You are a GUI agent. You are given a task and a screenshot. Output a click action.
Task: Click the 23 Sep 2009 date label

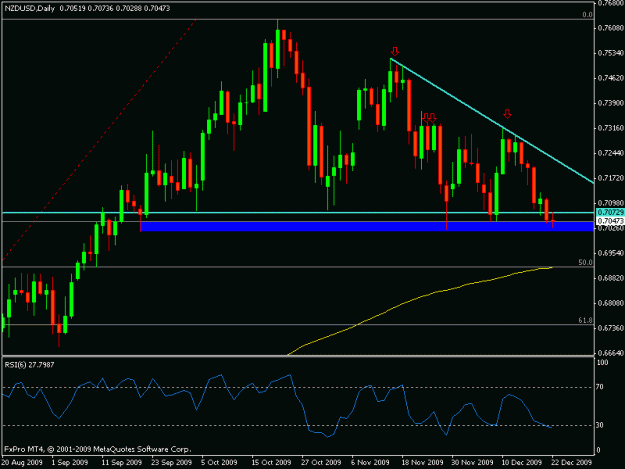pos(171,463)
